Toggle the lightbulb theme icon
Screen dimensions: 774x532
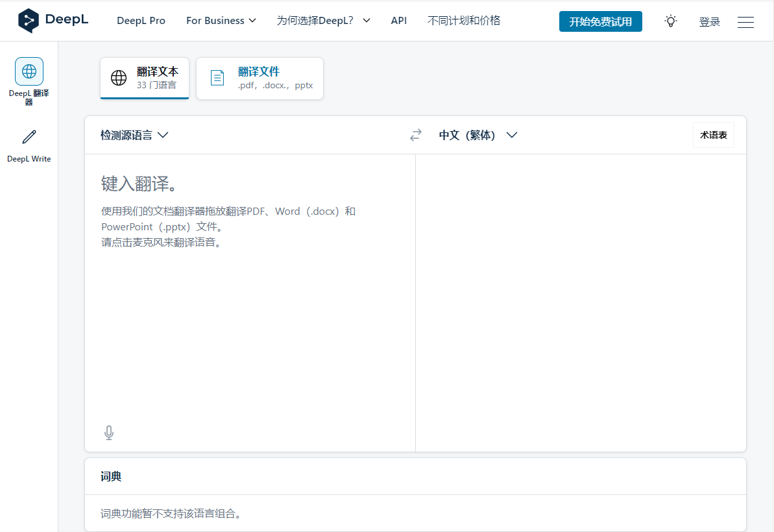click(670, 21)
